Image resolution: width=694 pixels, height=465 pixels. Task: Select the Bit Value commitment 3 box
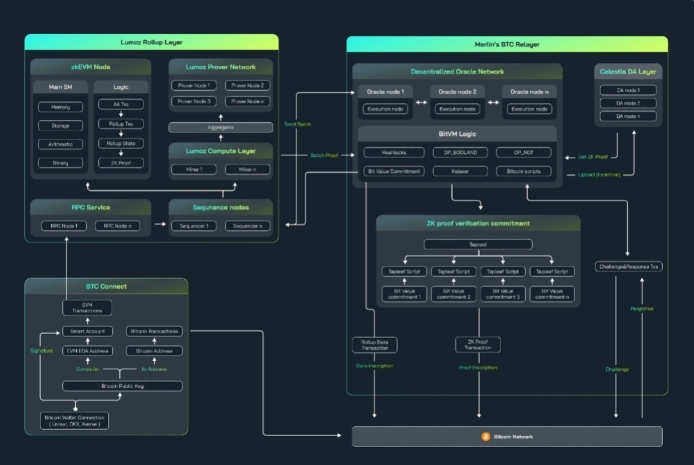coord(503,294)
